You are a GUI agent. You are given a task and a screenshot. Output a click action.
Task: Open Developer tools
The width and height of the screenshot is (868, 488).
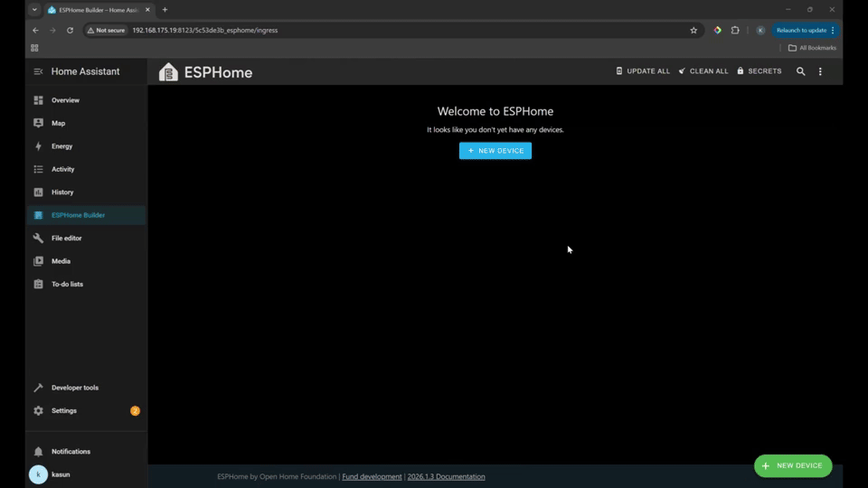74,388
